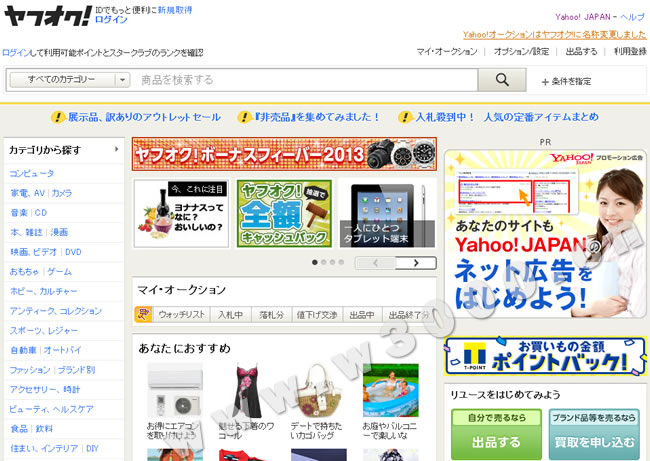The height and width of the screenshot is (461, 650).
Task: Select ファッション category
Action: tap(30, 370)
